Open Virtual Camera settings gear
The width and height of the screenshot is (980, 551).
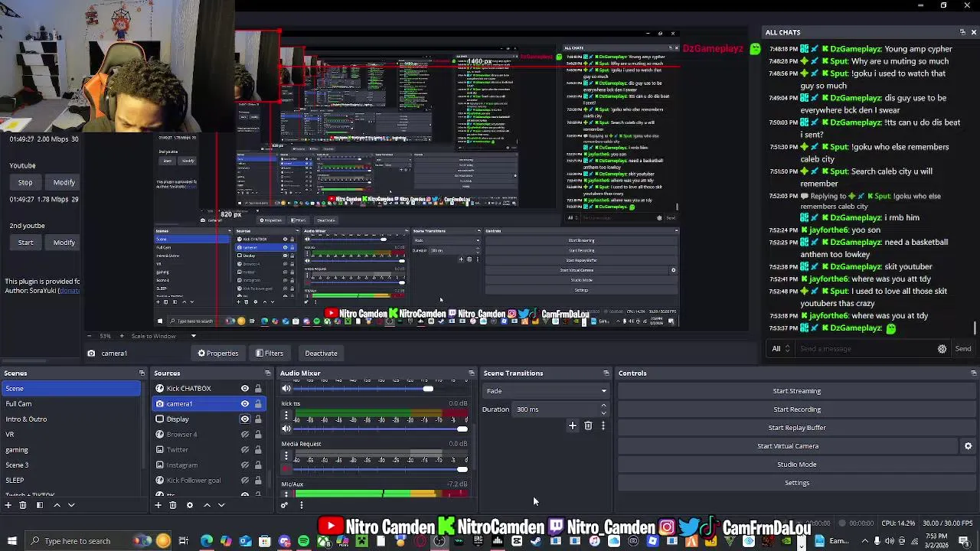coord(968,446)
